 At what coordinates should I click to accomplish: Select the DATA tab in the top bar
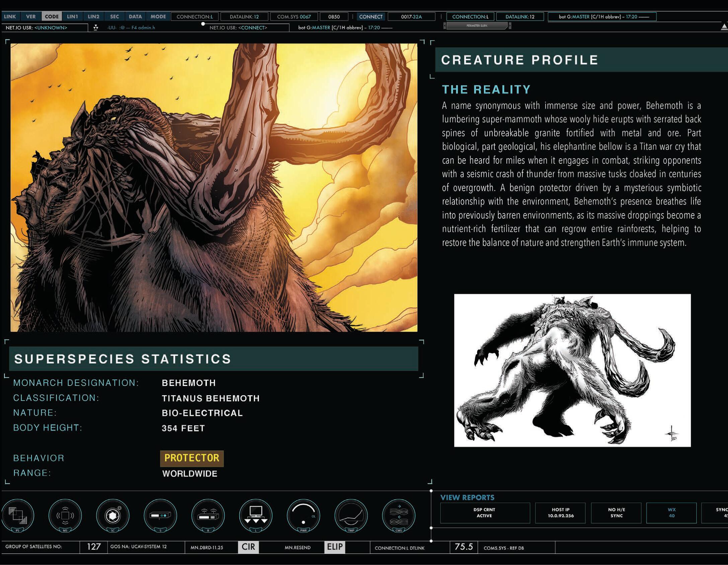pyautogui.click(x=135, y=16)
